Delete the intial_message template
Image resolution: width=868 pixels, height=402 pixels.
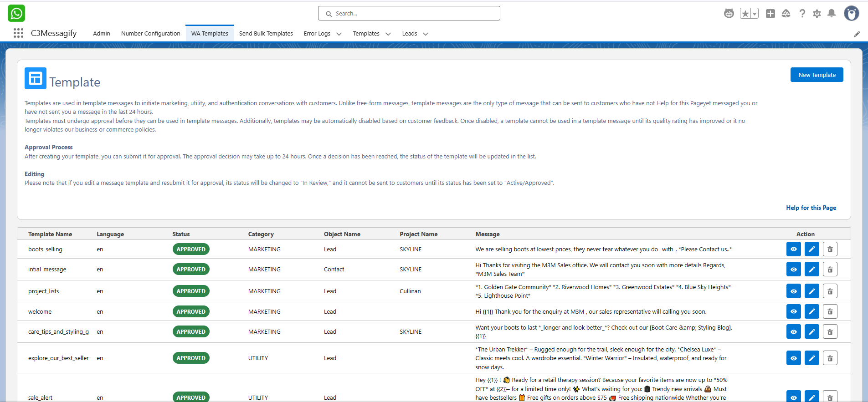[x=830, y=269]
